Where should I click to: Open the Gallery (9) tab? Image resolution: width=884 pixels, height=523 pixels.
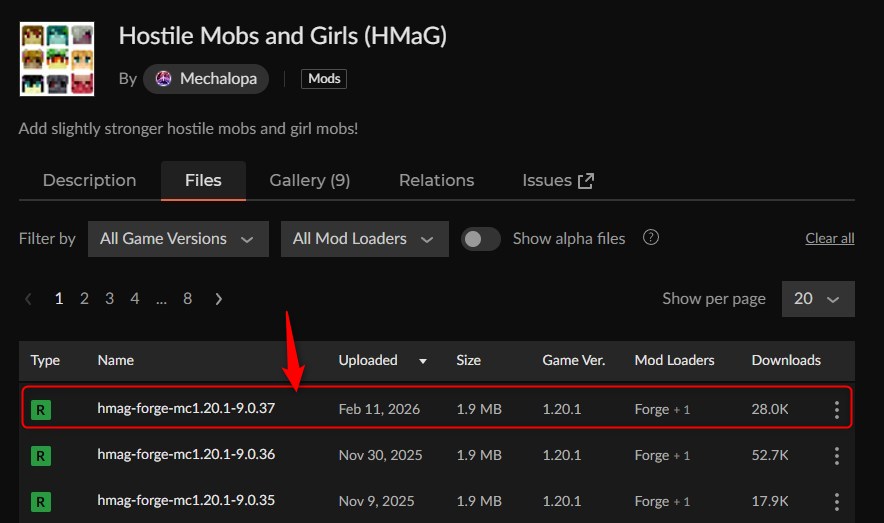(x=310, y=180)
